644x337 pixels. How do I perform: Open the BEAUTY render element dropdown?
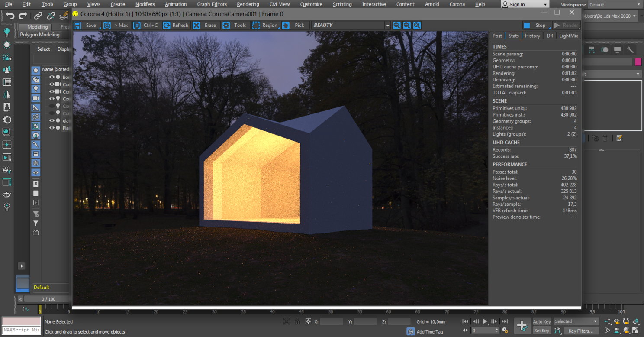tap(351, 25)
